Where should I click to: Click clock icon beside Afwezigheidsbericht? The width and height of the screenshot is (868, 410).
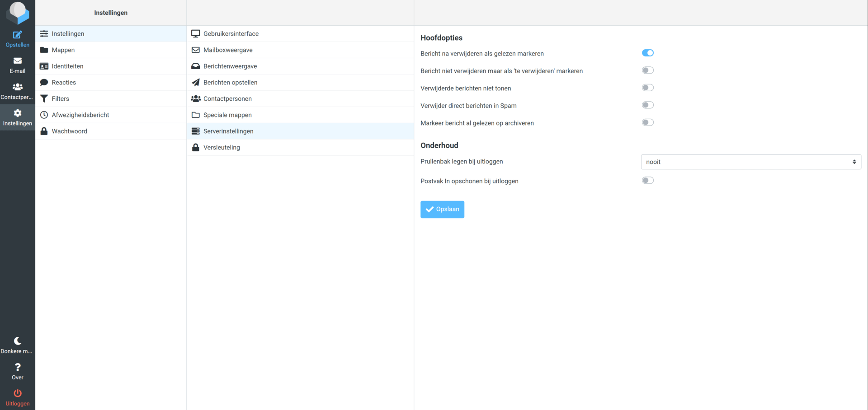pyautogui.click(x=44, y=115)
